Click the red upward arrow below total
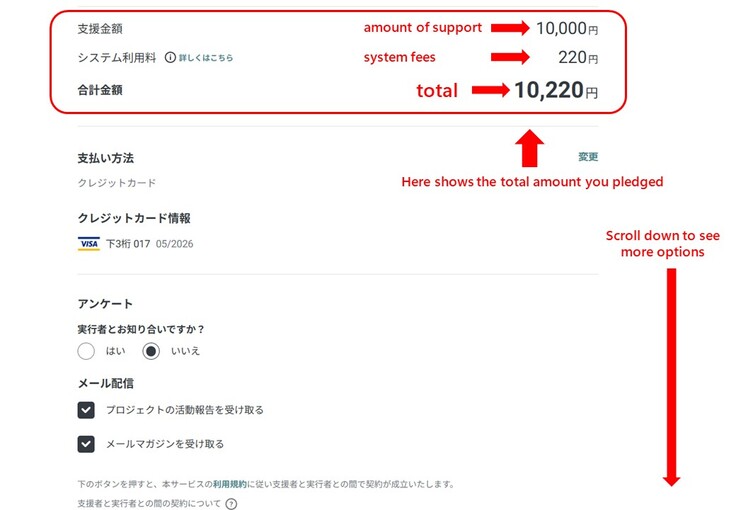Image resolution: width=736 pixels, height=510 pixels. click(x=532, y=148)
